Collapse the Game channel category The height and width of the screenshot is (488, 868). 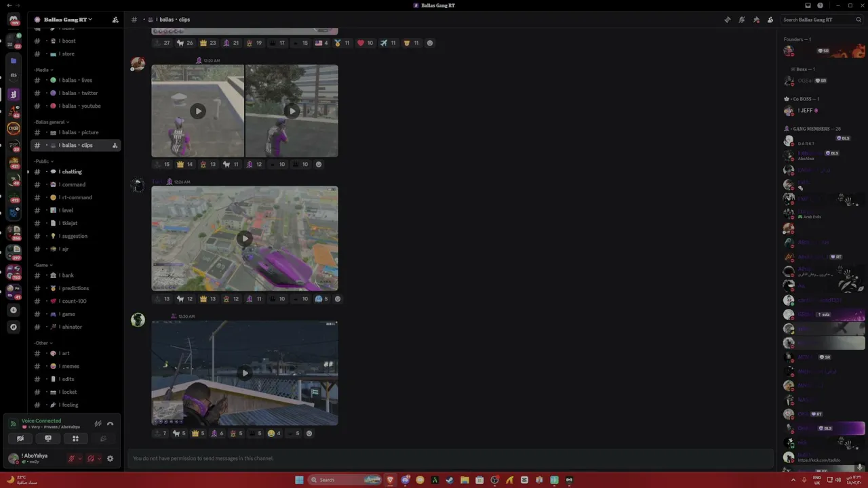(x=43, y=265)
